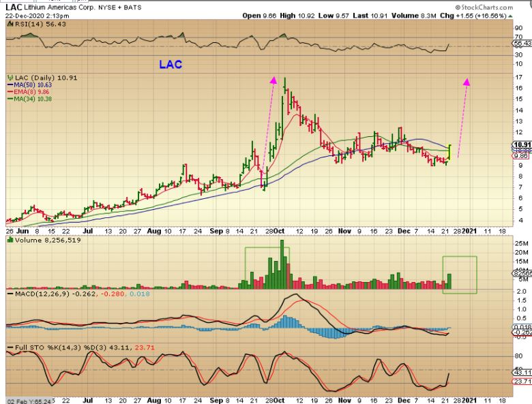Click the Volume 8,256,519 panel label

(48, 240)
